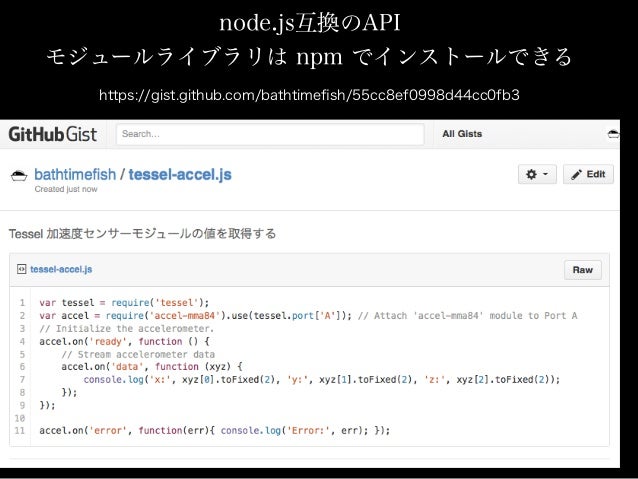Click the file code icon beside tessel-accel.js
Image resolution: width=638 pixels, height=479 pixels.
tap(21, 269)
